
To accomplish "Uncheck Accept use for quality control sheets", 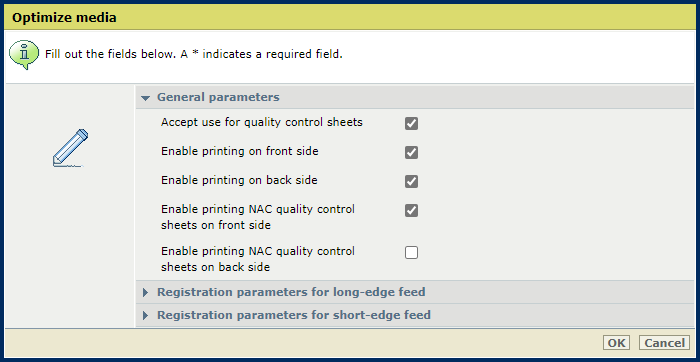I will [x=411, y=124].
